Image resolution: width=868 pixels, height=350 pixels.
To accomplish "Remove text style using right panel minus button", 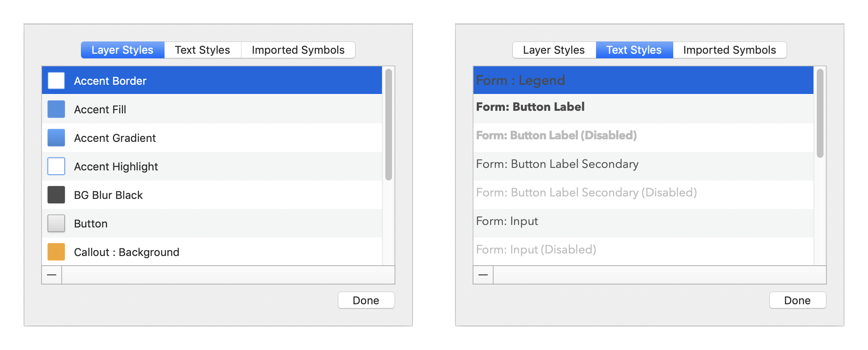I will pos(483,275).
